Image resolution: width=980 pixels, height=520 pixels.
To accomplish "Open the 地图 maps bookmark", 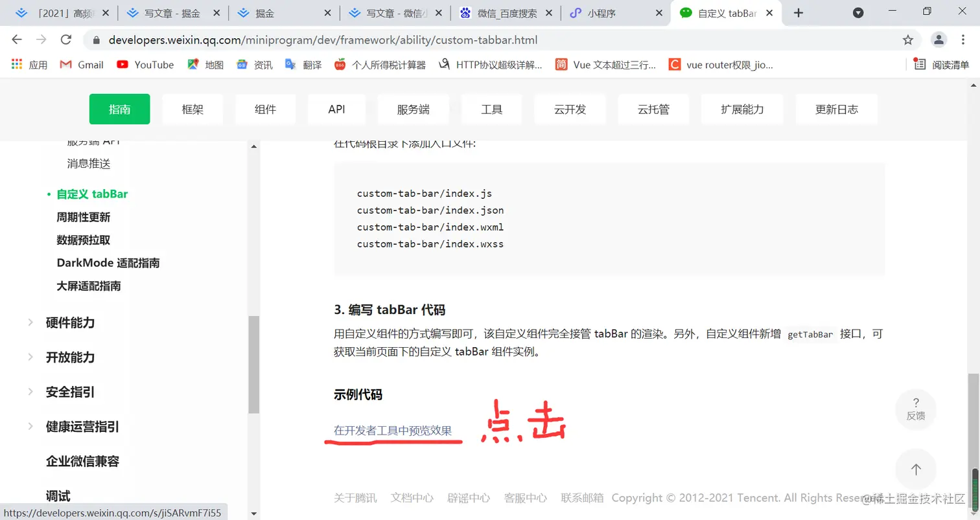I will click(x=205, y=64).
